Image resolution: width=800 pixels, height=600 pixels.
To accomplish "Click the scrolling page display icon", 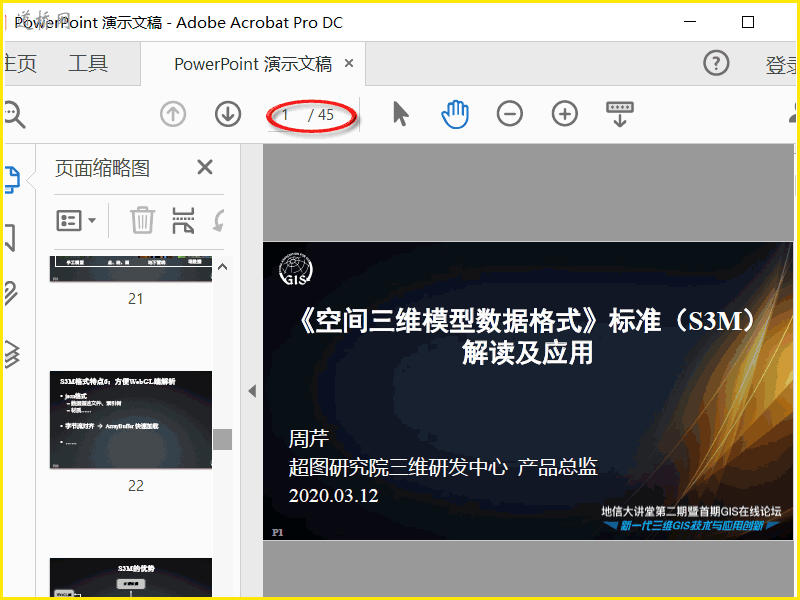I will tap(619, 114).
